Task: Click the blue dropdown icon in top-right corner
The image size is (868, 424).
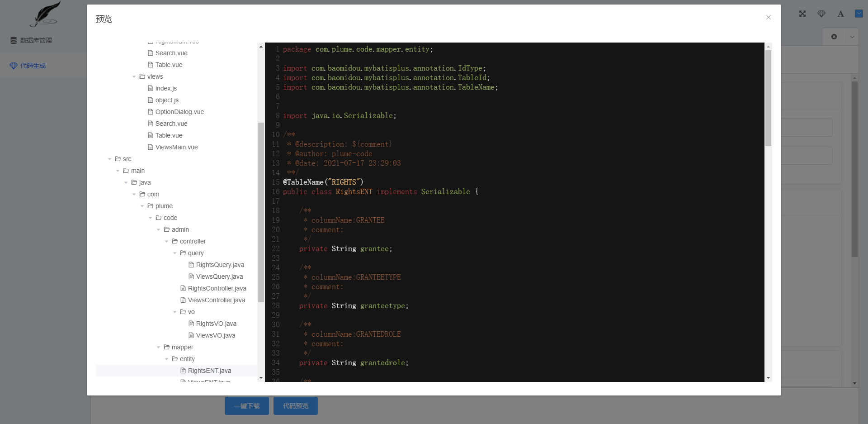Action: (859, 14)
